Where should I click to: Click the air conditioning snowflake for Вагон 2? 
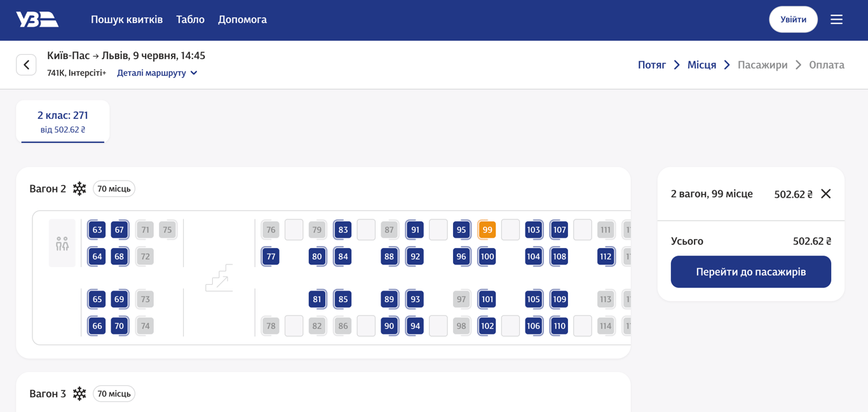[x=79, y=189]
